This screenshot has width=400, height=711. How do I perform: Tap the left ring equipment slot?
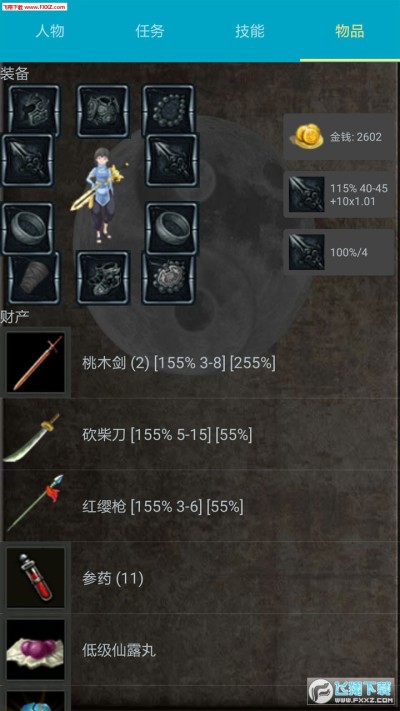27,229
